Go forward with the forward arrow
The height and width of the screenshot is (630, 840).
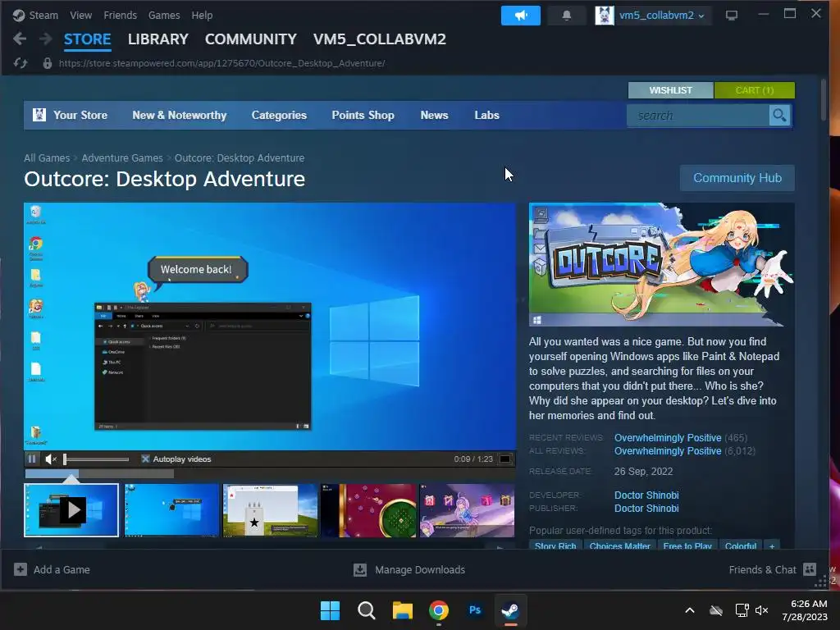(x=46, y=39)
